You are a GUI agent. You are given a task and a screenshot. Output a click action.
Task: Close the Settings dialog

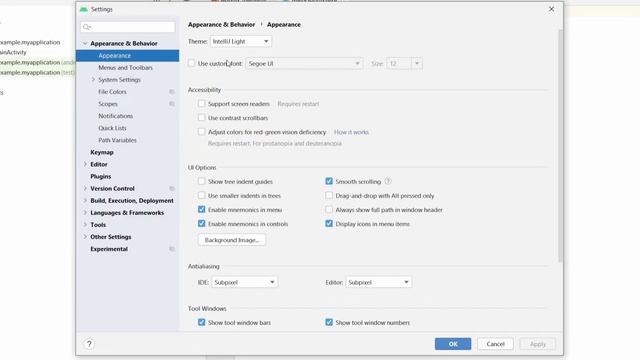click(551, 9)
